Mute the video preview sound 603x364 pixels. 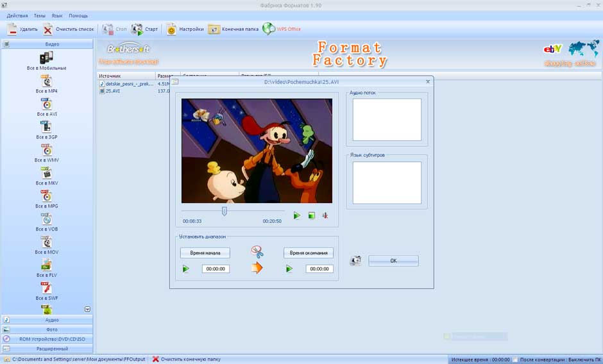click(325, 215)
